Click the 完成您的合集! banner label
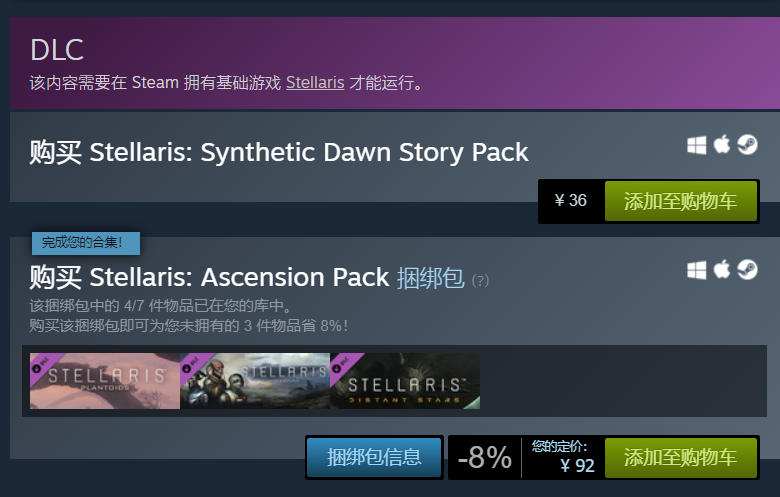 [86, 243]
